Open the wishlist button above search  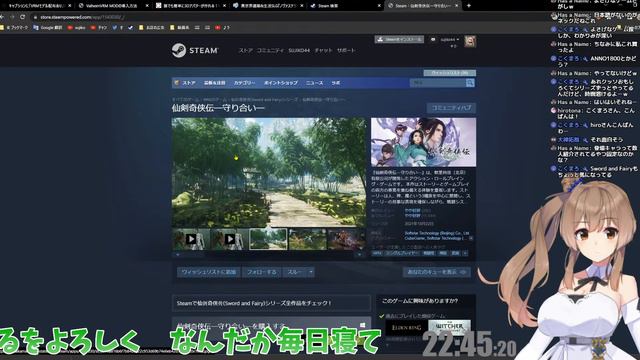pos(449,73)
